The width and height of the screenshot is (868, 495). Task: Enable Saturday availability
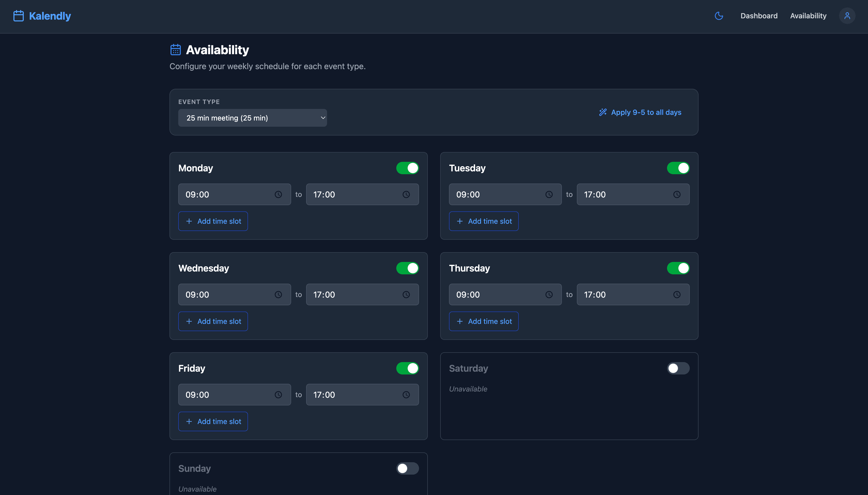[x=678, y=368]
